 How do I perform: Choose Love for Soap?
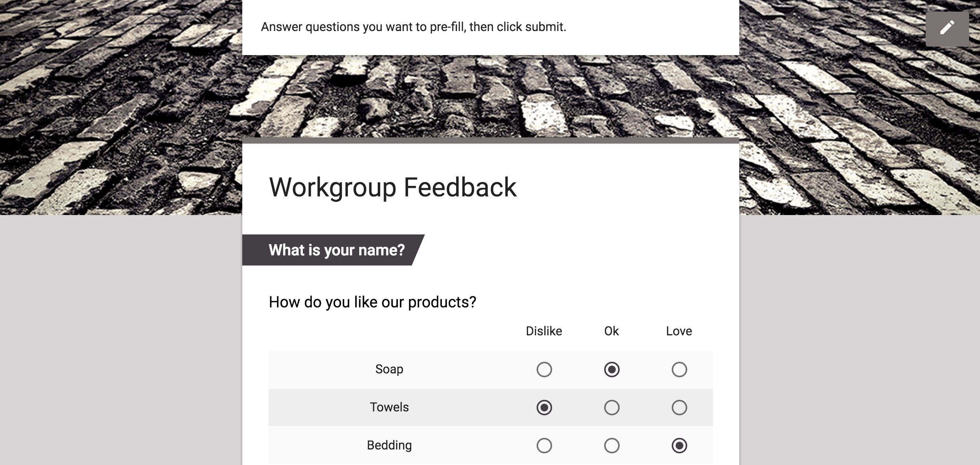(x=679, y=370)
